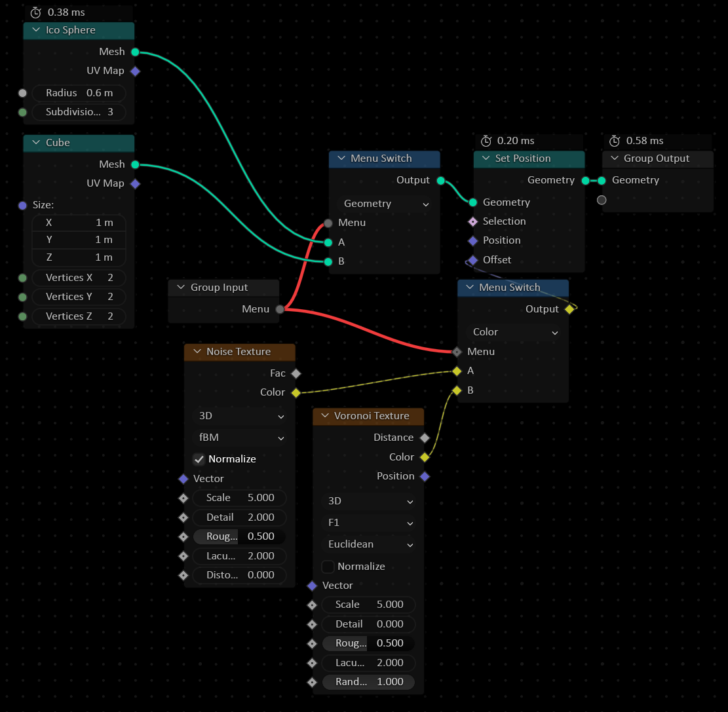Disable Normalize checkbox in Noise Texture
The width and height of the screenshot is (728, 712).
(x=199, y=459)
